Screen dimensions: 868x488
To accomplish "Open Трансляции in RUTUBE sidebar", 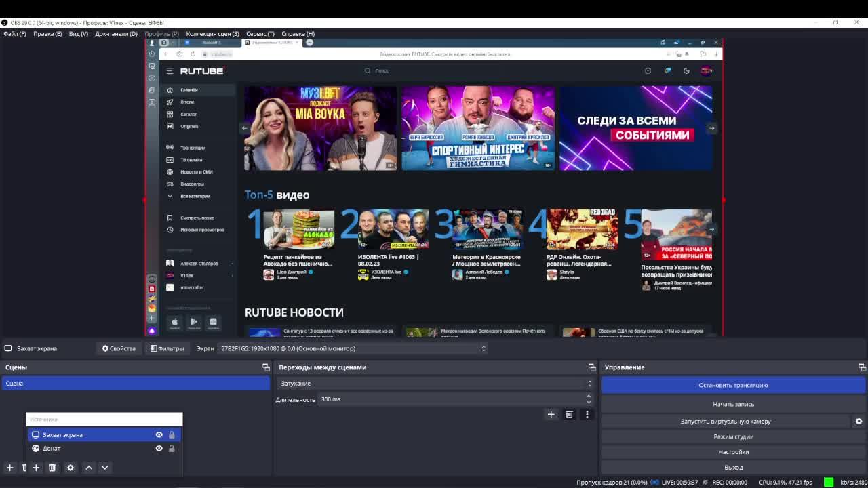I will pyautogui.click(x=197, y=148).
